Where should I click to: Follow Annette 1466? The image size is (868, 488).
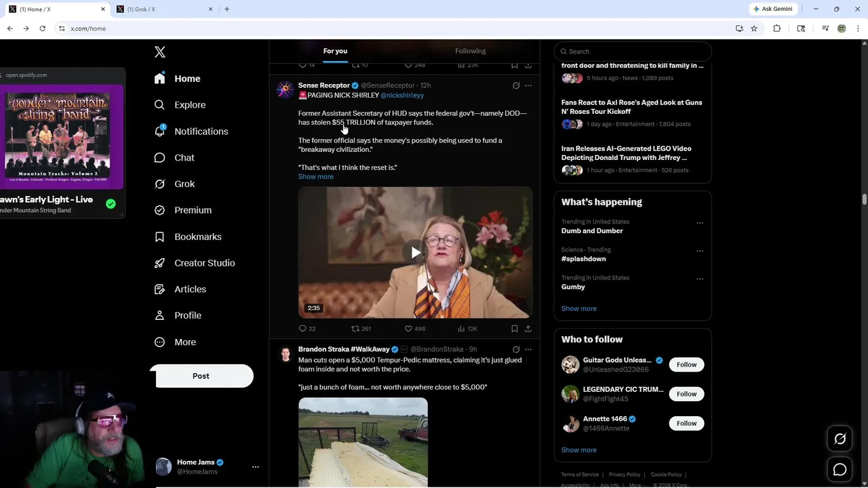(x=686, y=423)
